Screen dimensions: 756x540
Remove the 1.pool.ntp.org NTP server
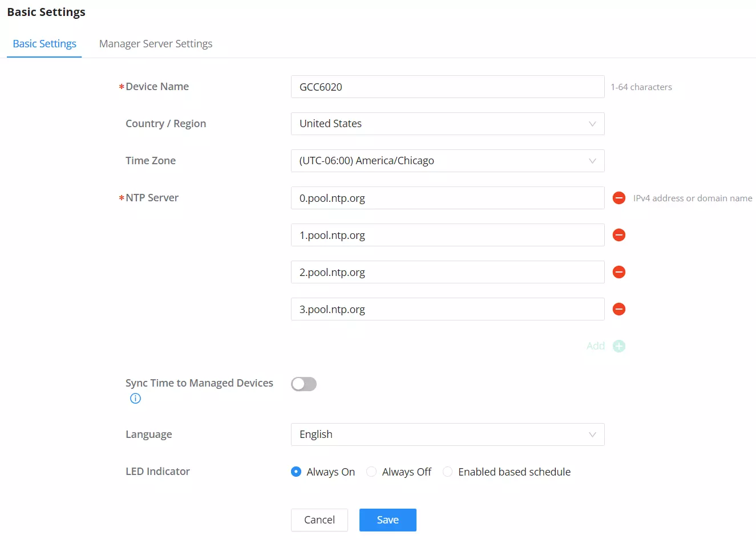(x=619, y=235)
